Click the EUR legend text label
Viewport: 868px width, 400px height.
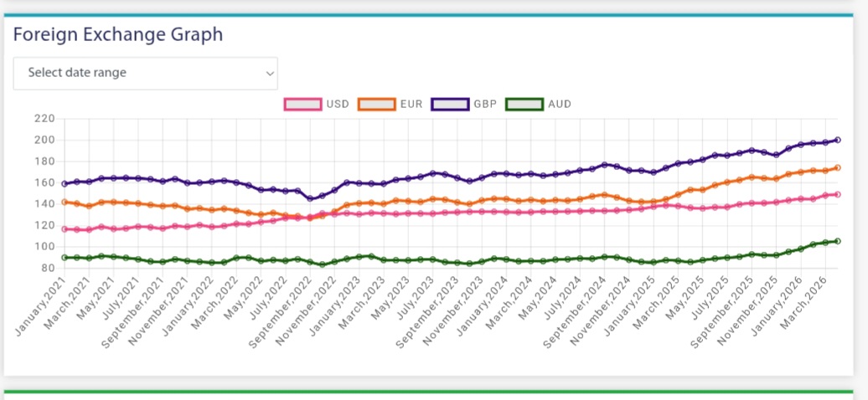411,105
